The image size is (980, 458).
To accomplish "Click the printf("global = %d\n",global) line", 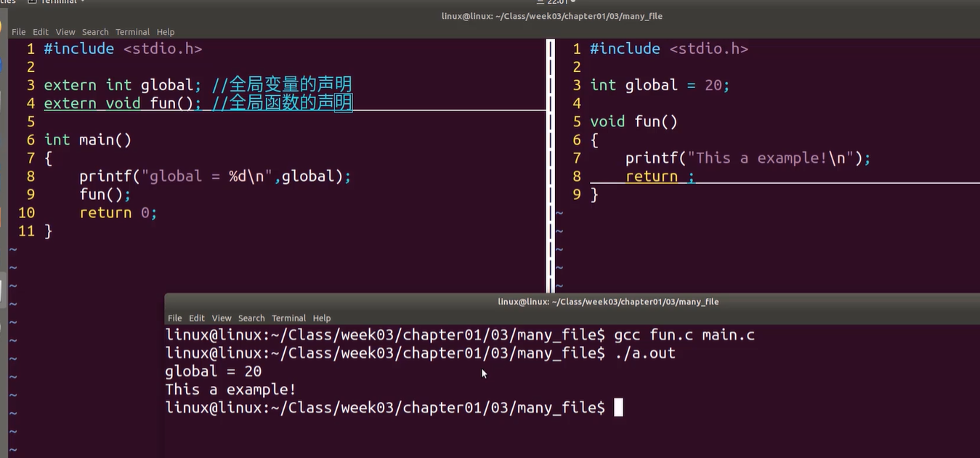I will pyautogui.click(x=215, y=176).
